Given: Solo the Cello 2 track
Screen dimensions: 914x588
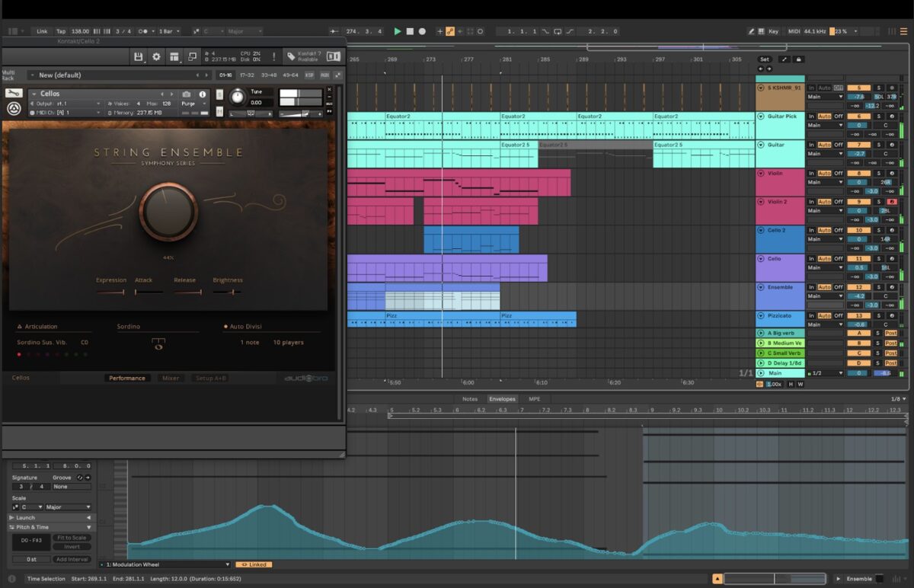Looking at the screenshot, I should 877,230.
